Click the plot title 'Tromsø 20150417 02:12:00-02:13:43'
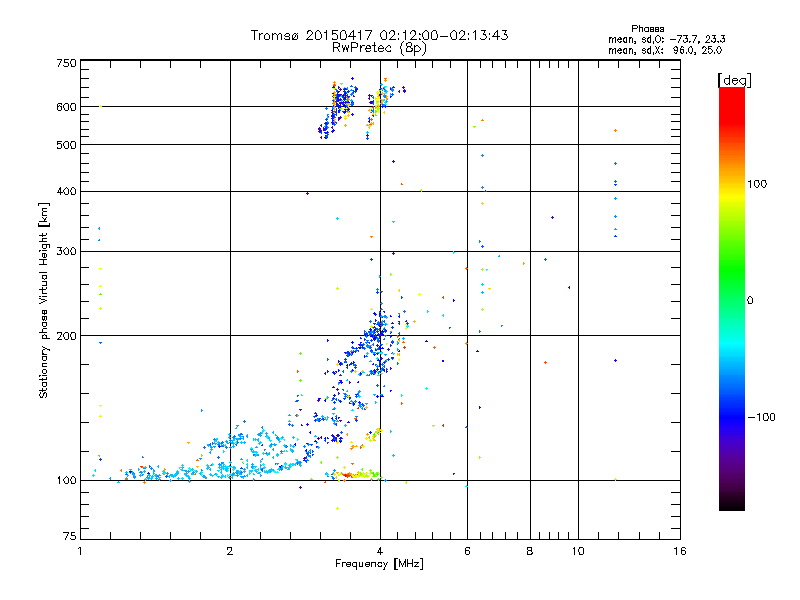Screen dimensions: 800x600 pos(379,35)
